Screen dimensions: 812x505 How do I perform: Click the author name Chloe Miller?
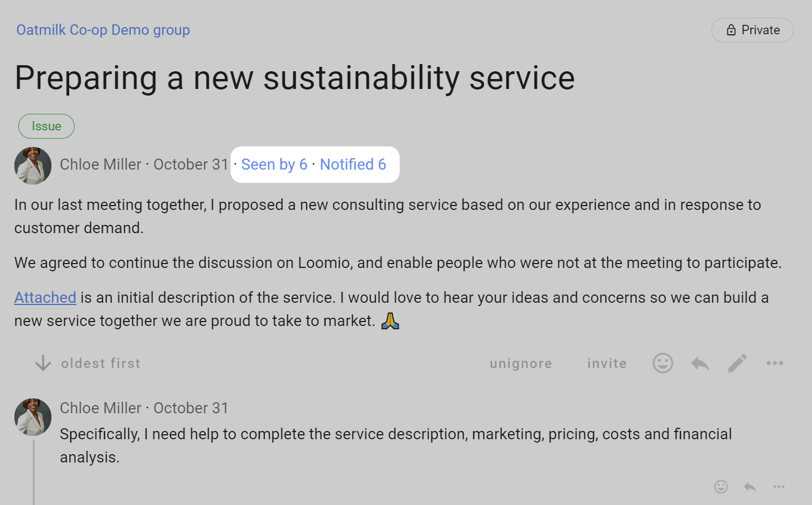click(x=101, y=164)
